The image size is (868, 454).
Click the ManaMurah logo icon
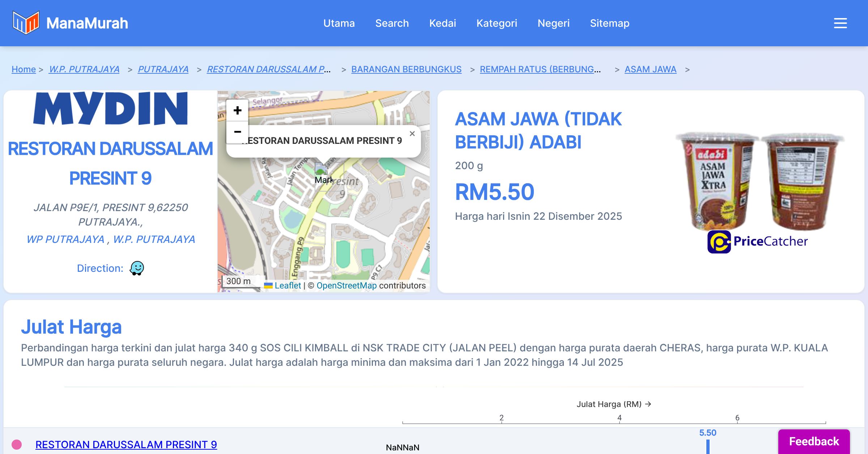(x=26, y=23)
